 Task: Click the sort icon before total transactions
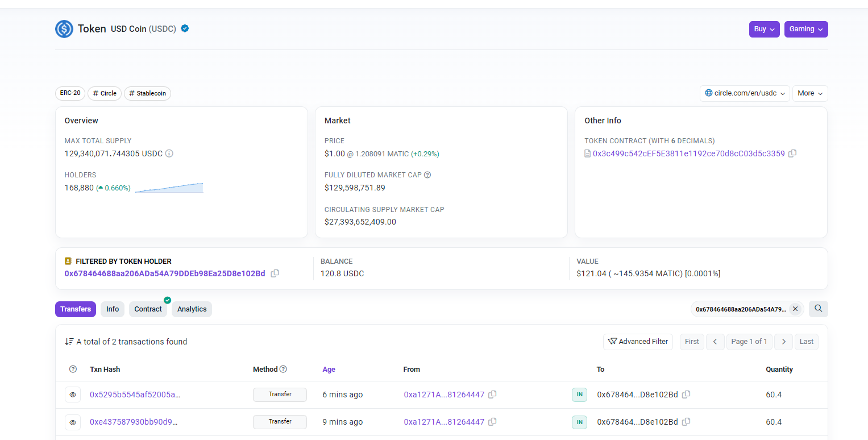click(69, 342)
